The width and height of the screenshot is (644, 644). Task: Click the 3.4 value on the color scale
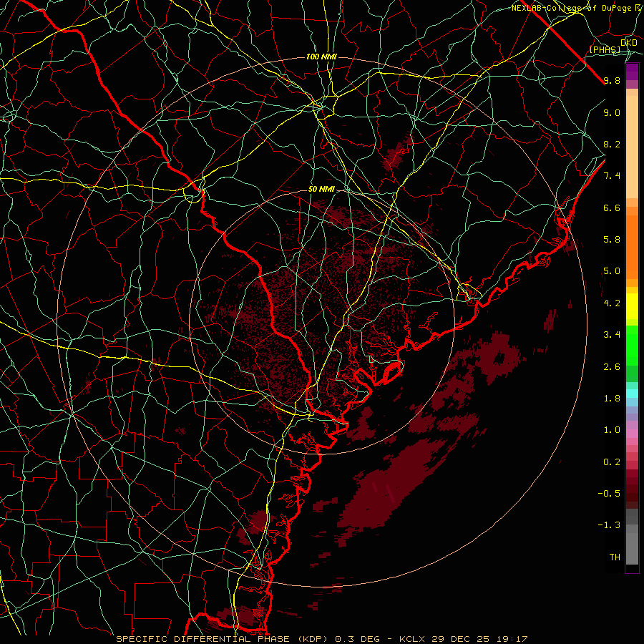(x=612, y=335)
